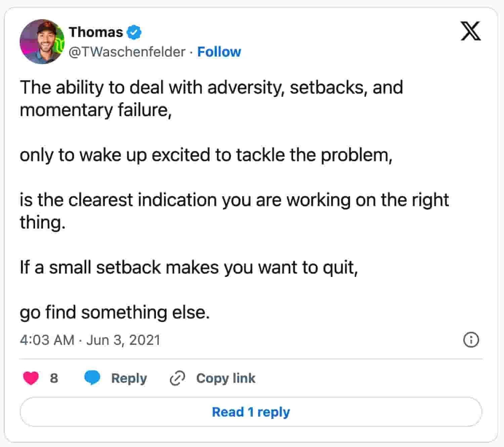Open the 4:03 AM timestamp link
Viewport: 504px width, 447px height.
47,340
